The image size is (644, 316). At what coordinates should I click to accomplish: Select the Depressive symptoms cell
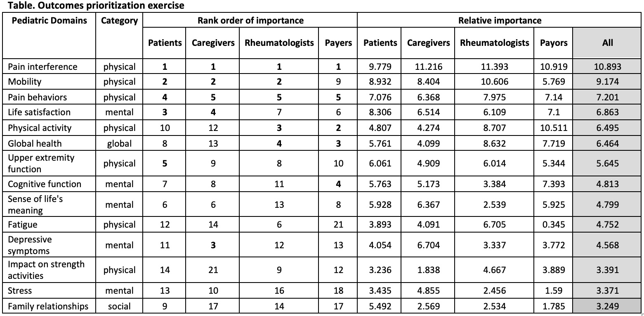pyautogui.click(x=30, y=245)
